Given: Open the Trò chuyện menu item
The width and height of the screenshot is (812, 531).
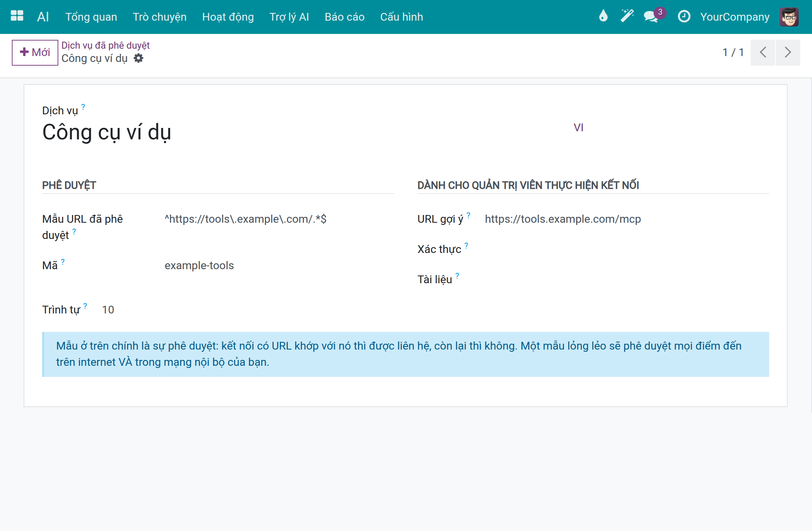Looking at the screenshot, I should (x=159, y=17).
